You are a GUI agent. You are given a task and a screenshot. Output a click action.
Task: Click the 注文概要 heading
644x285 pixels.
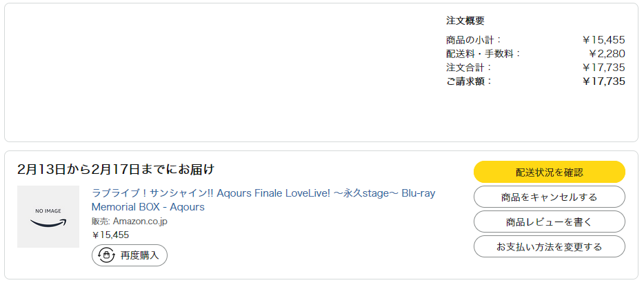click(465, 21)
